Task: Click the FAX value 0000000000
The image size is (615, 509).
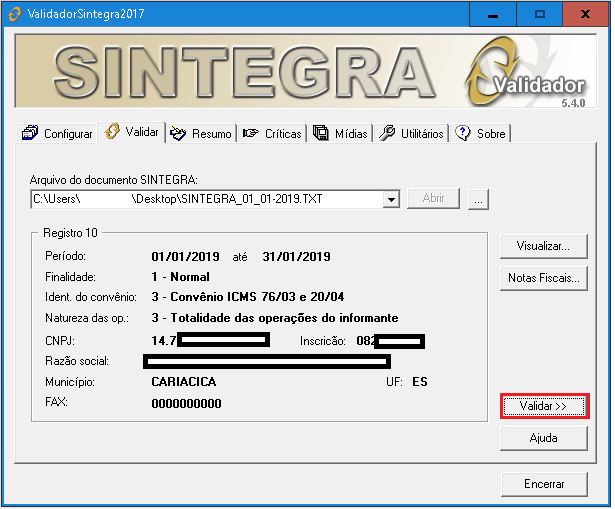Action: pos(187,405)
